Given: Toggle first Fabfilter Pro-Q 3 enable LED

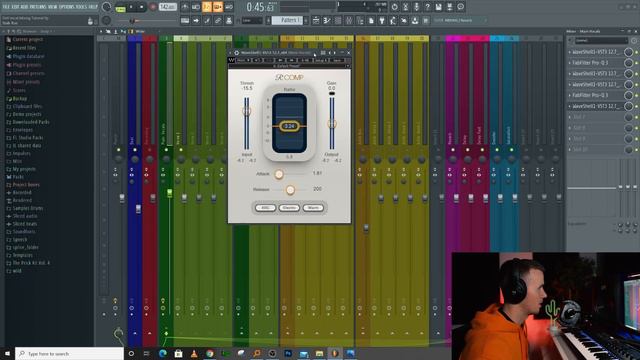Looking at the screenshot, I should [x=637, y=63].
